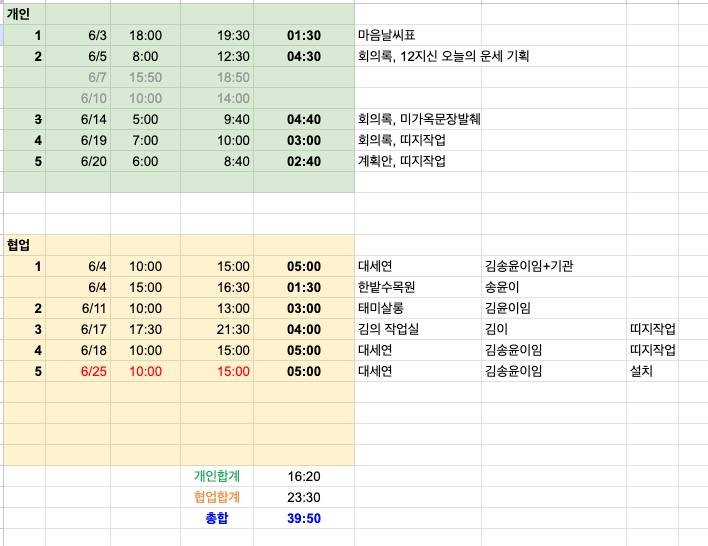The height and width of the screenshot is (546, 708).
Task: Select the participants cell 김윤이임
Action: (x=554, y=308)
